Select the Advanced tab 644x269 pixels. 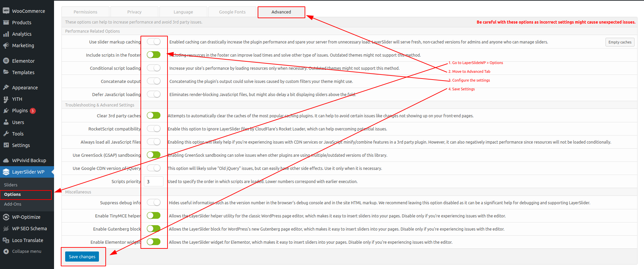281,12
